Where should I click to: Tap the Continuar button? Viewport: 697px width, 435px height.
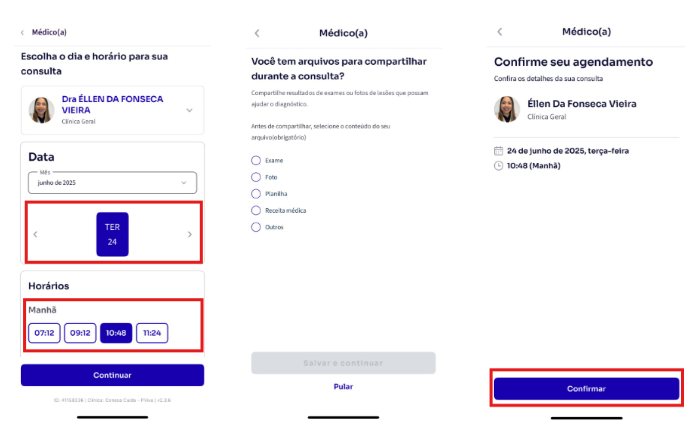112,375
